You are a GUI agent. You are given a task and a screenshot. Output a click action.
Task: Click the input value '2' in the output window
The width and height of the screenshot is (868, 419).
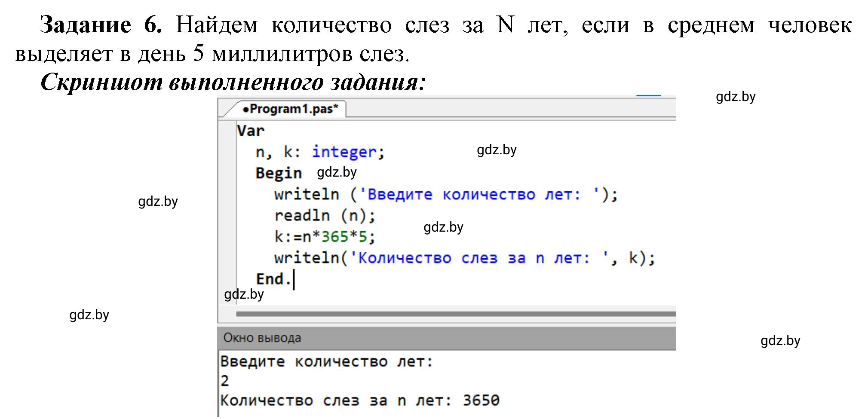(224, 381)
